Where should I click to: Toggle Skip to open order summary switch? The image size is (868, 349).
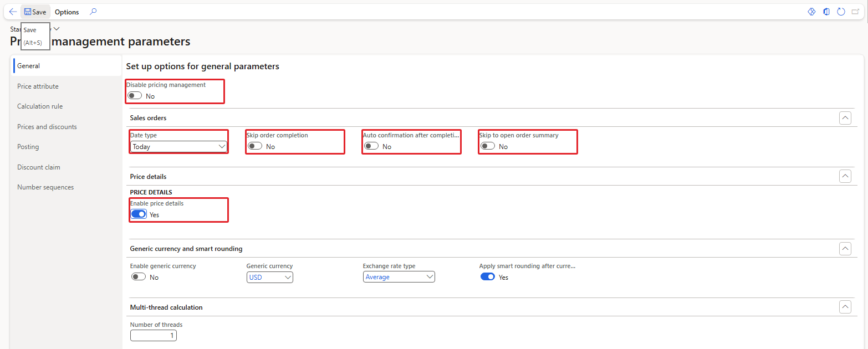(x=488, y=146)
